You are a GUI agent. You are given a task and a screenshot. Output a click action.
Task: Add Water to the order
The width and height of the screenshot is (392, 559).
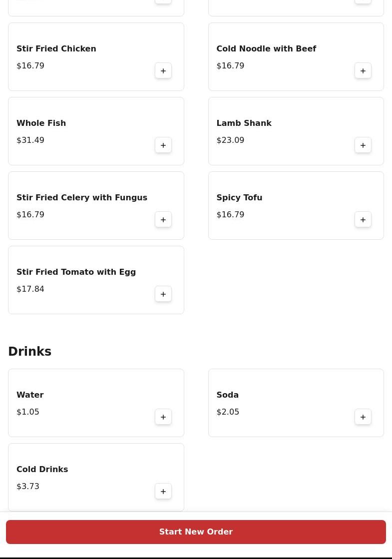pos(163,417)
